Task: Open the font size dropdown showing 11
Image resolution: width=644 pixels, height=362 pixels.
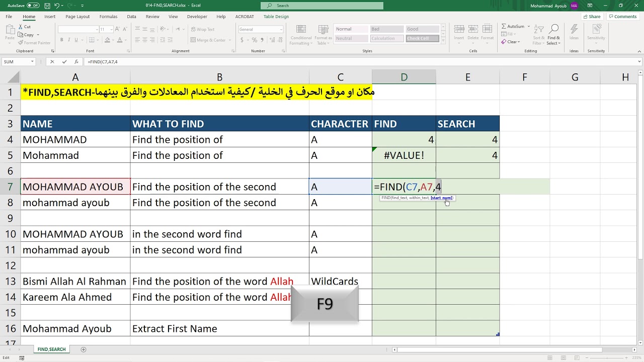Action: click(x=110, y=29)
